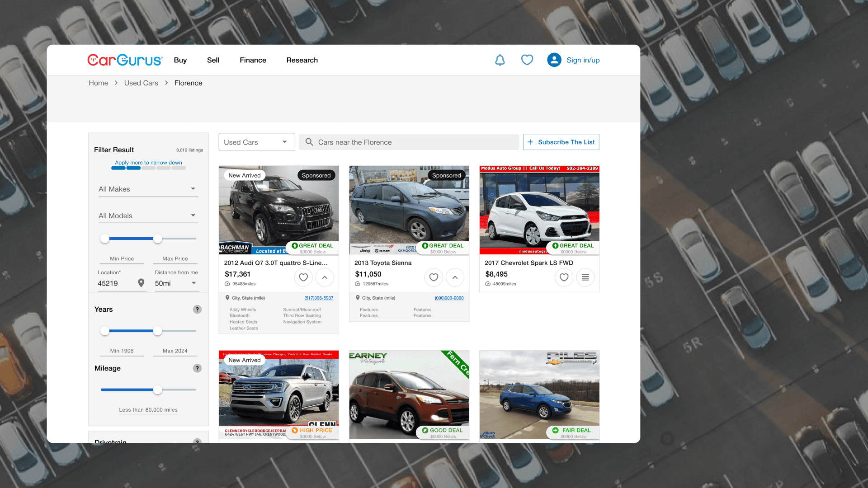
Task: Favorite the 2013 Toyota Sienna listing
Action: coord(434,277)
